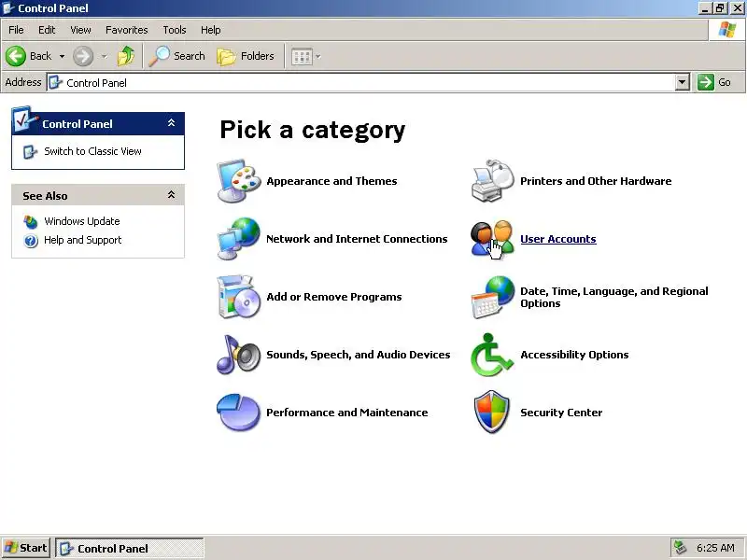Open the Help menu

pyautogui.click(x=211, y=30)
